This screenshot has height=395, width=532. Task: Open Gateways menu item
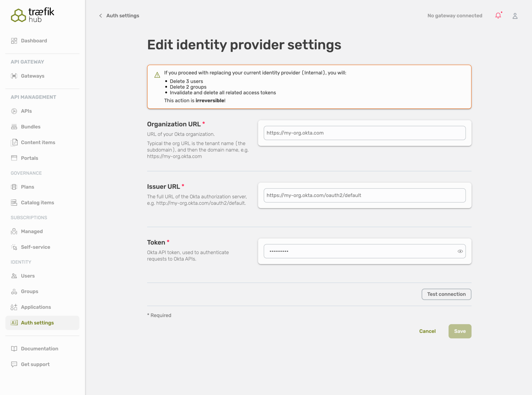pos(42,76)
